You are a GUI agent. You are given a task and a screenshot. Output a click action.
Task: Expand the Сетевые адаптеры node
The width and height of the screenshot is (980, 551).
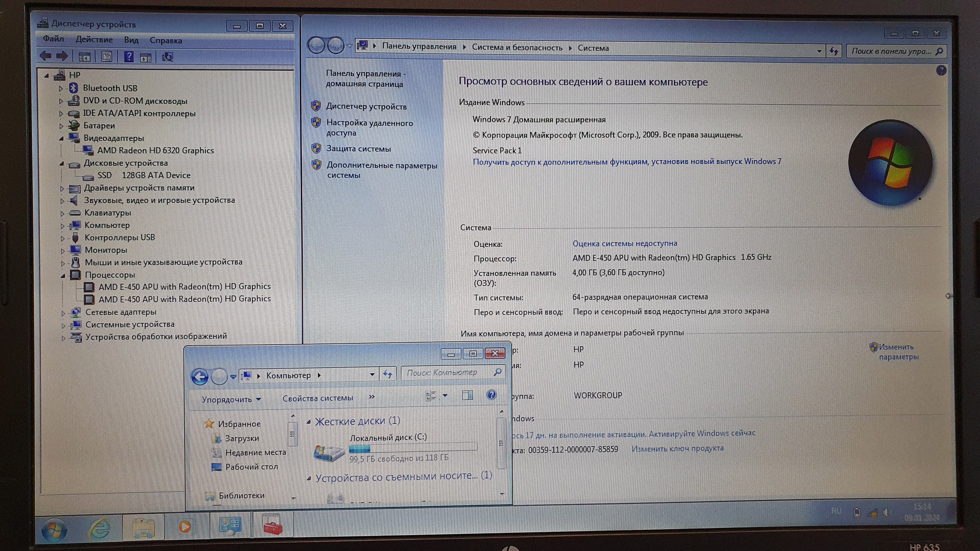click(x=63, y=313)
